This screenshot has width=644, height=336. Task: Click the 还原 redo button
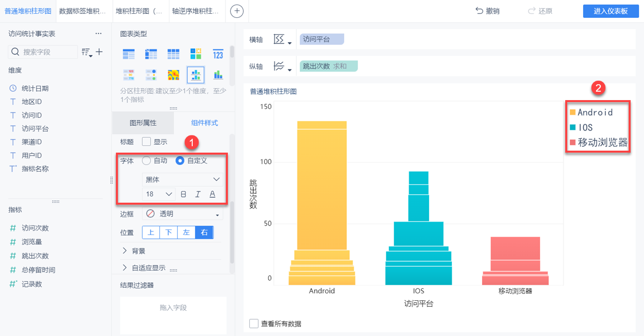tap(540, 11)
